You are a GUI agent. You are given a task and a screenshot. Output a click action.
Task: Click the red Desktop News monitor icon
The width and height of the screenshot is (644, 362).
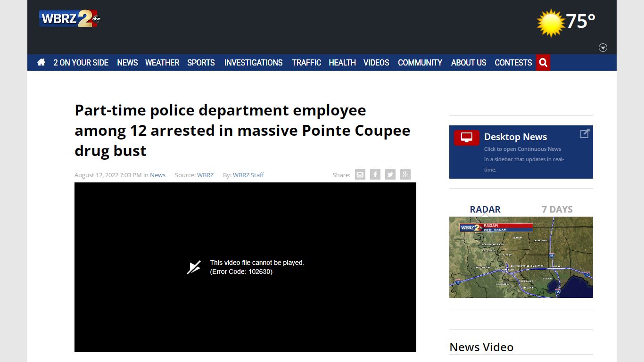click(467, 138)
